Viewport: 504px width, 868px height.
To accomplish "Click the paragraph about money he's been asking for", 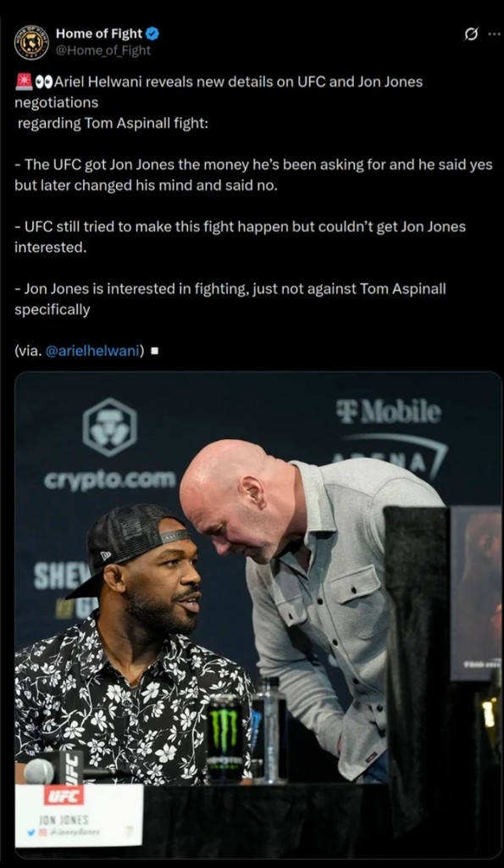I will pyautogui.click(x=253, y=175).
